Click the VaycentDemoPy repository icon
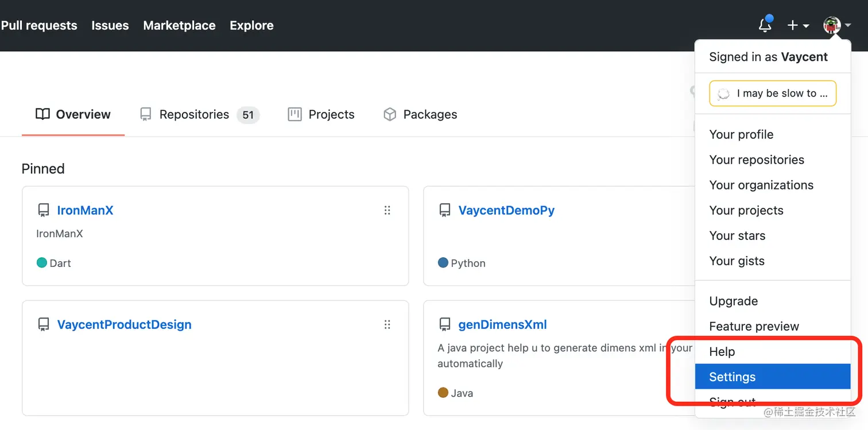This screenshot has height=430, width=868. coord(445,210)
